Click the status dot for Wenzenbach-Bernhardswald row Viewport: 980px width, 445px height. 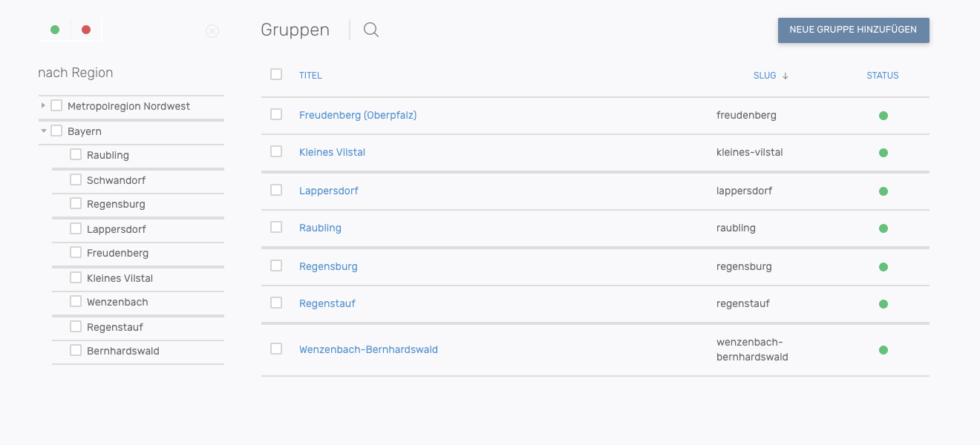pyautogui.click(x=883, y=350)
